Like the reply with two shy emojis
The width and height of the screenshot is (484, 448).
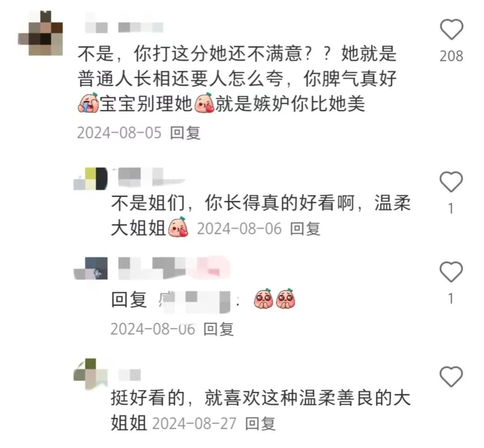pyautogui.click(x=451, y=271)
